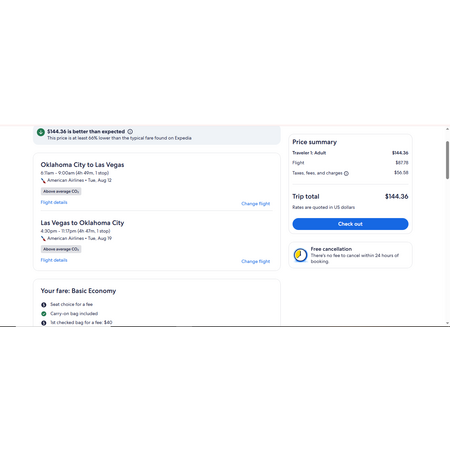The width and height of the screenshot is (450, 450).
Task: Change flight for the outbound trip
Action: (256, 204)
